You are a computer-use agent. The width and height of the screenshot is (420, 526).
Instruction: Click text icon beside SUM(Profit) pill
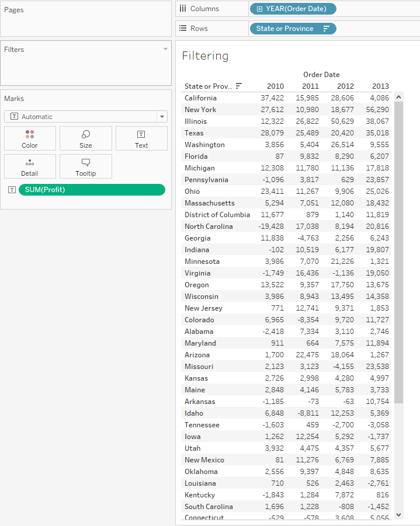coord(12,190)
